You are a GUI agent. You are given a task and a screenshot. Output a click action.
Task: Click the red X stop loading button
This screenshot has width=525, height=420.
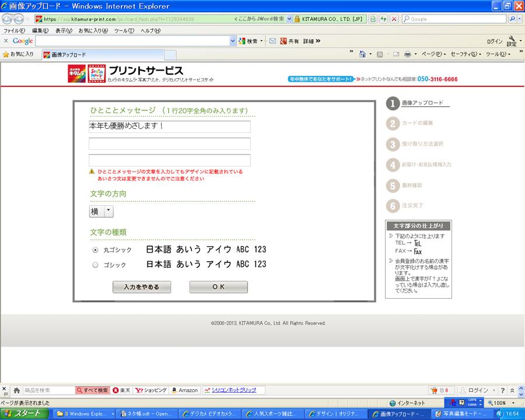(394, 19)
